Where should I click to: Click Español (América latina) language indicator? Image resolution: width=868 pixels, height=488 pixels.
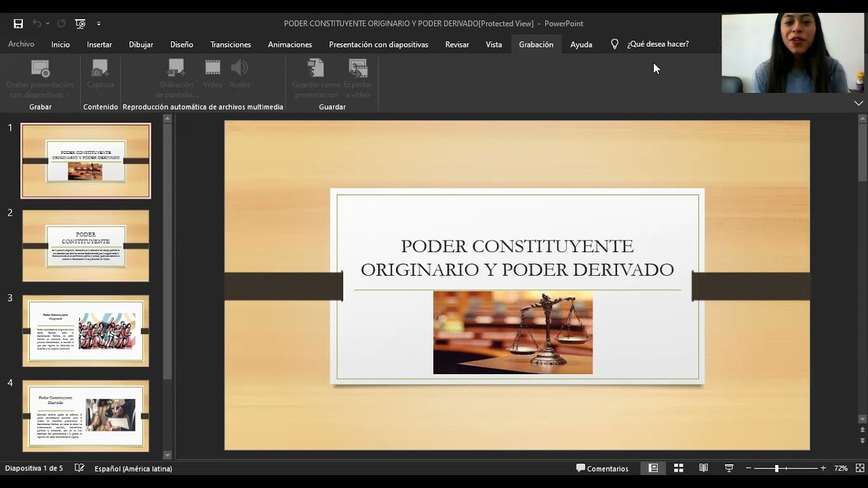click(133, 468)
